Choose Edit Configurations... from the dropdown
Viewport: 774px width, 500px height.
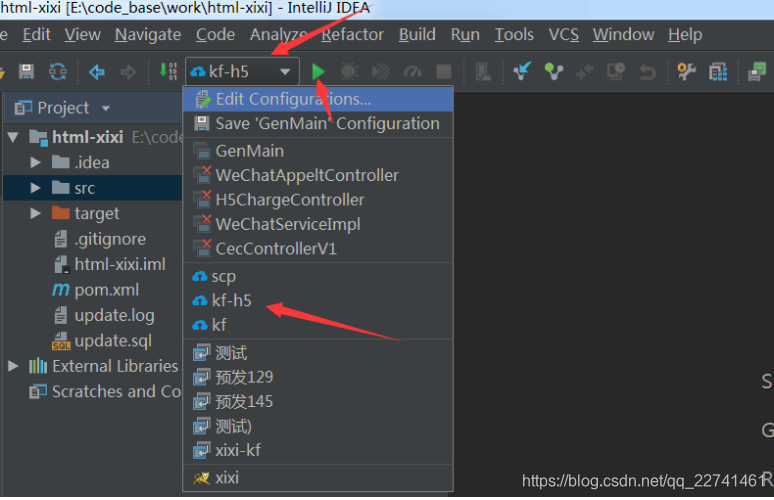point(318,99)
